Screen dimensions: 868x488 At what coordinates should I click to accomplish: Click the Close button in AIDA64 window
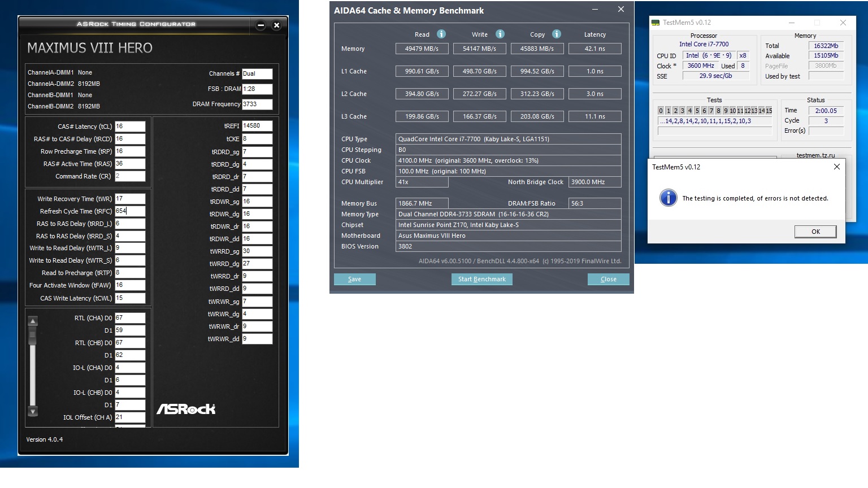click(x=609, y=279)
